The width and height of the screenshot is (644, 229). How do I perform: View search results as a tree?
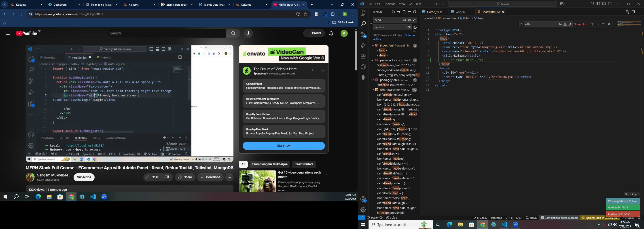pyautogui.click(x=409, y=12)
